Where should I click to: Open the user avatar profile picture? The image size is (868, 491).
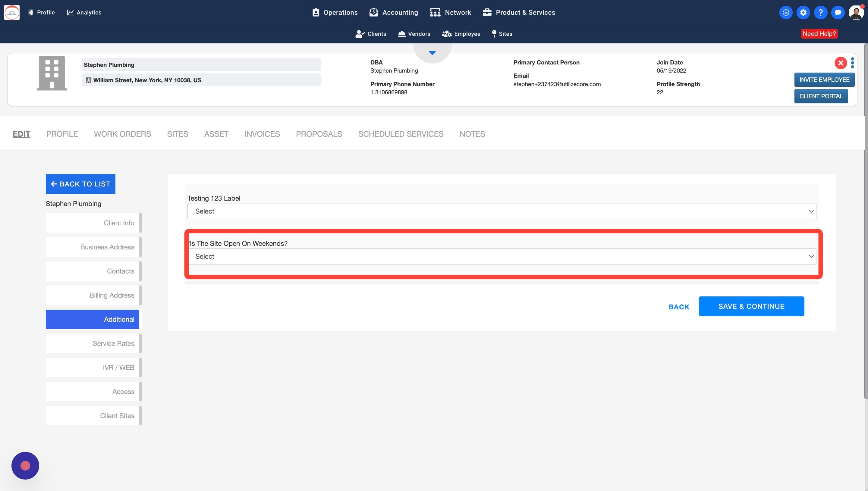856,12
